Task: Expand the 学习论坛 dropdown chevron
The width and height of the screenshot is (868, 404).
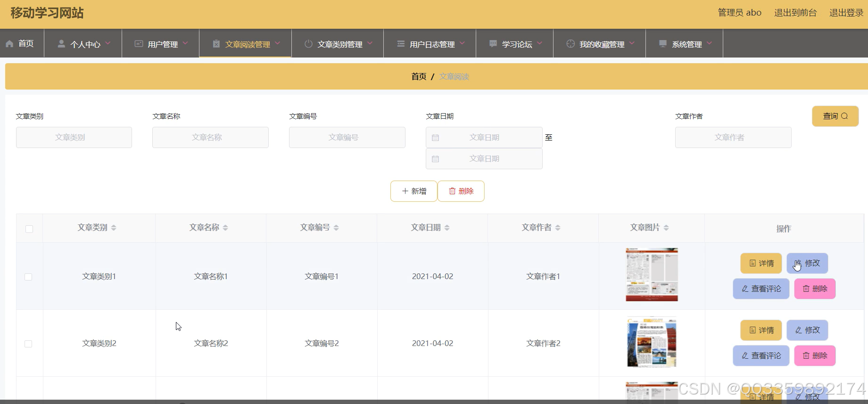Action: click(540, 43)
